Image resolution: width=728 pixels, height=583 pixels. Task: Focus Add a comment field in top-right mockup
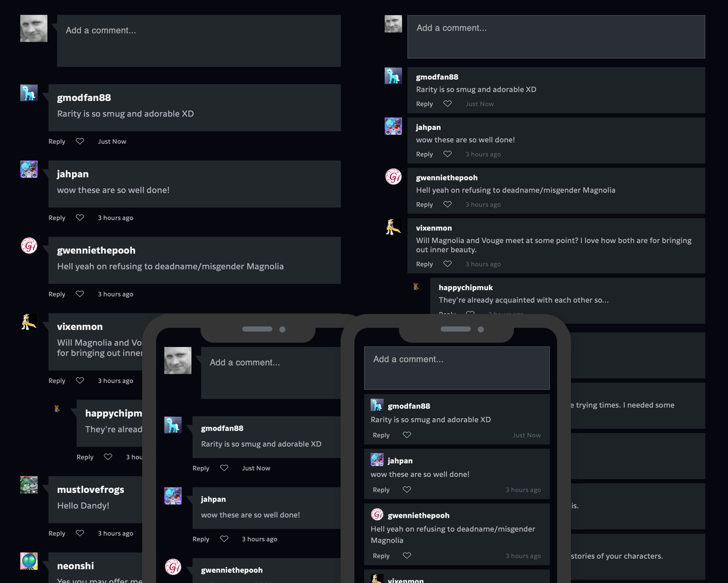click(556, 37)
